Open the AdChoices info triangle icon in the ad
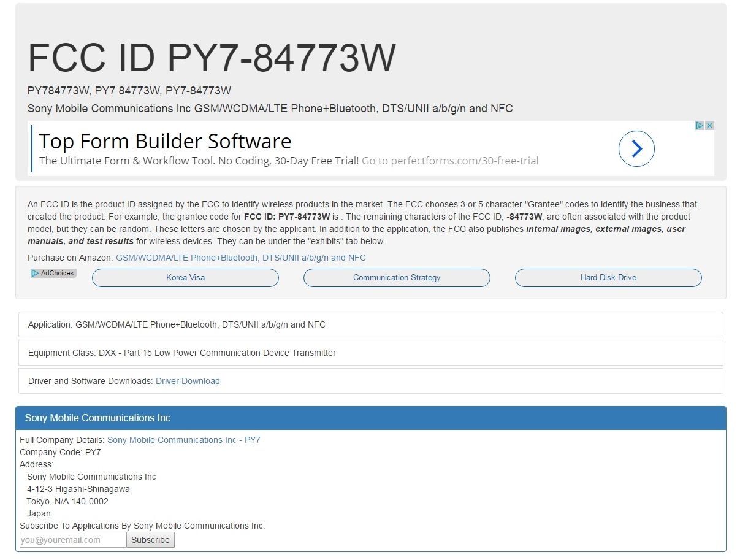 (x=700, y=125)
